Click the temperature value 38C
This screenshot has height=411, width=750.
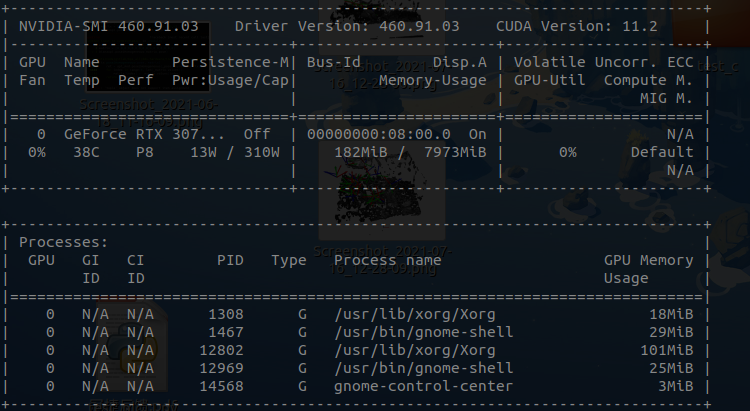[x=86, y=153]
